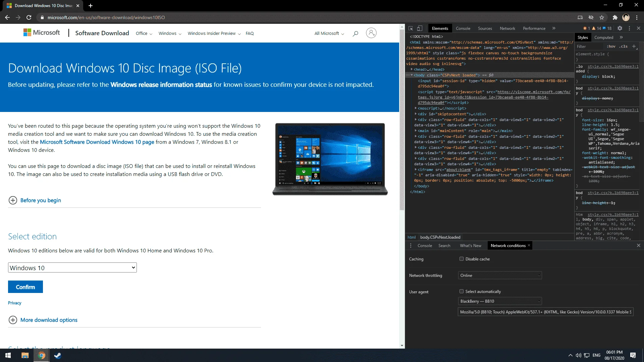Toggle Select automatically user agent checkbox
The height and width of the screenshot is (362, 644).
point(462,291)
